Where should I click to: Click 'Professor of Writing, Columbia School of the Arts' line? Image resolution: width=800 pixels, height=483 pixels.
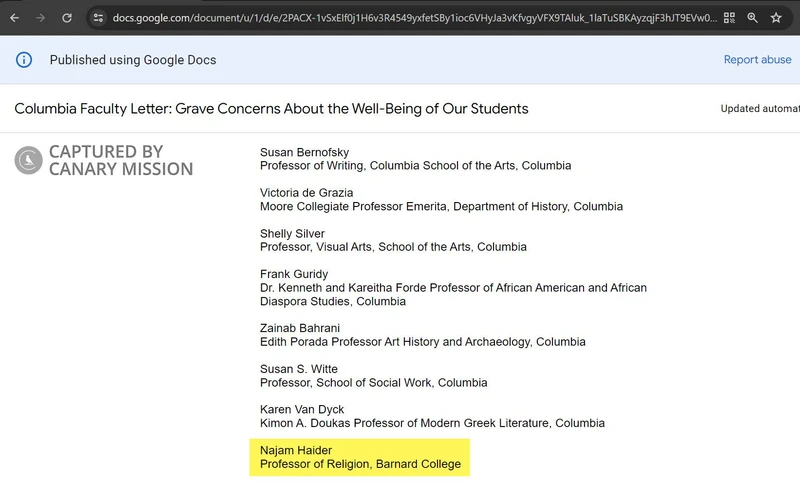click(x=415, y=166)
